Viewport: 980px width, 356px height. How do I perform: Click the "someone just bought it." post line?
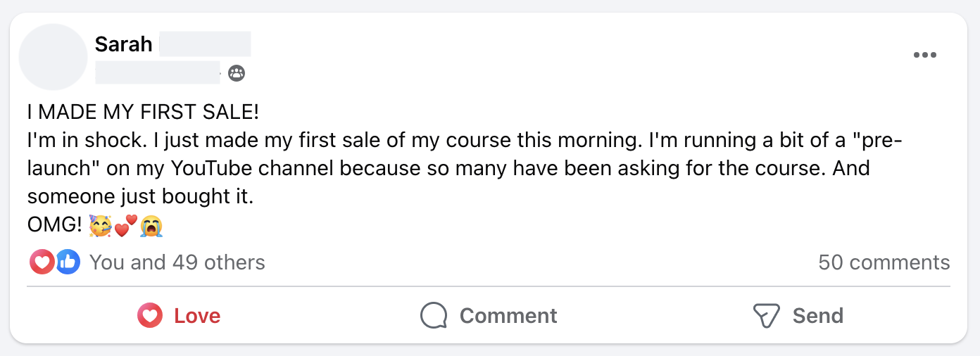139,197
